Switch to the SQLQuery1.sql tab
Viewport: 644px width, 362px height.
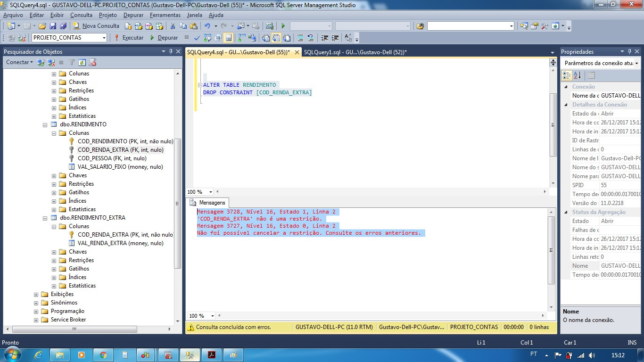355,52
